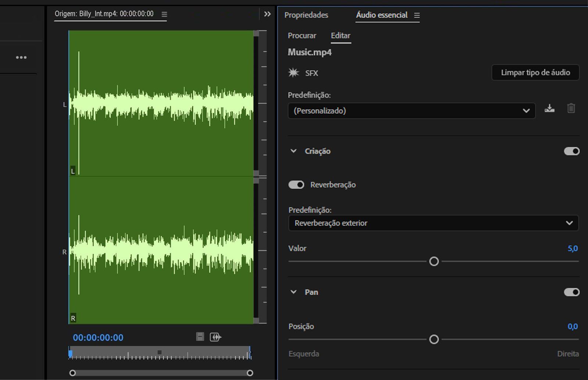The height and width of the screenshot is (380, 588).
Task: Save the preset with the download icon
Action: (x=549, y=109)
